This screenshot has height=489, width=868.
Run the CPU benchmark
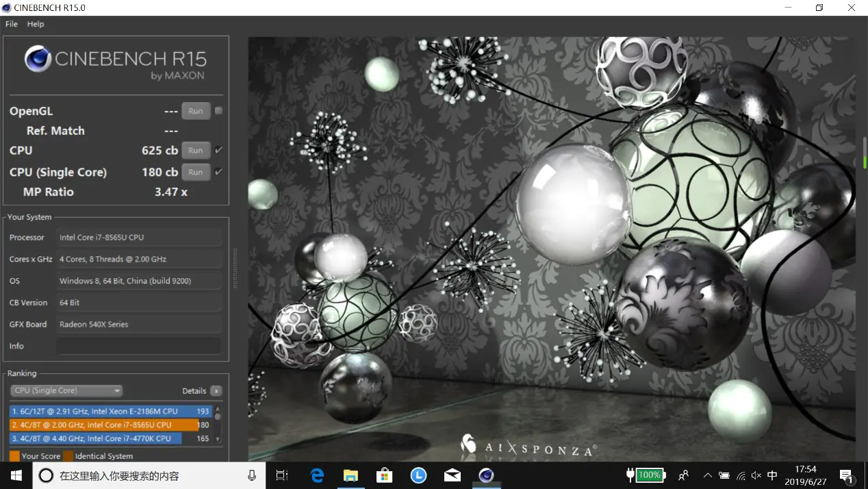click(x=196, y=151)
